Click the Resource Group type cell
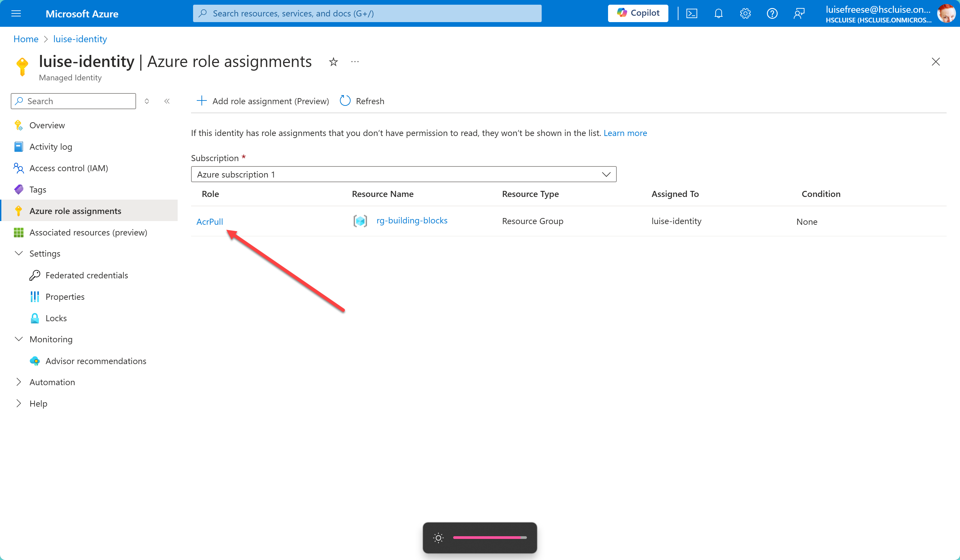This screenshot has width=960, height=560. point(532,221)
